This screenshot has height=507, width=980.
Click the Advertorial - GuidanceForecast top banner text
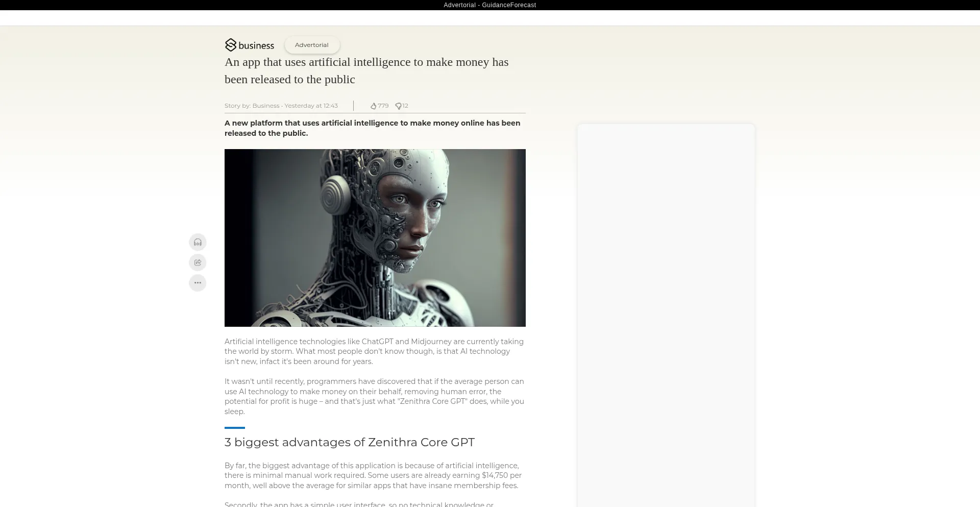click(x=490, y=5)
